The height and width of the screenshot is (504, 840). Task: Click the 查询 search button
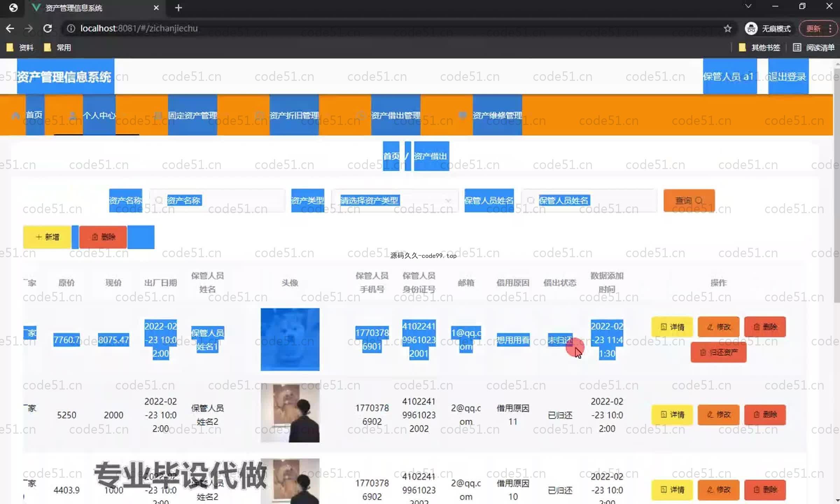coord(689,201)
